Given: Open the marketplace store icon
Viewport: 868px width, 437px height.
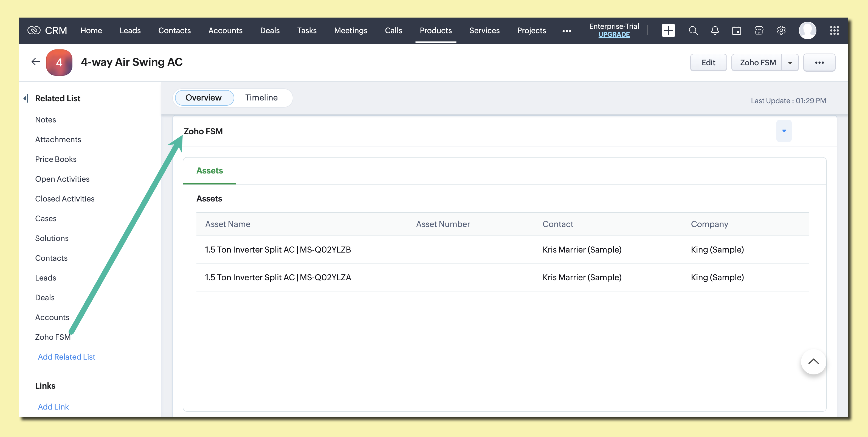Looking at the screenshot, I should 759,30.
